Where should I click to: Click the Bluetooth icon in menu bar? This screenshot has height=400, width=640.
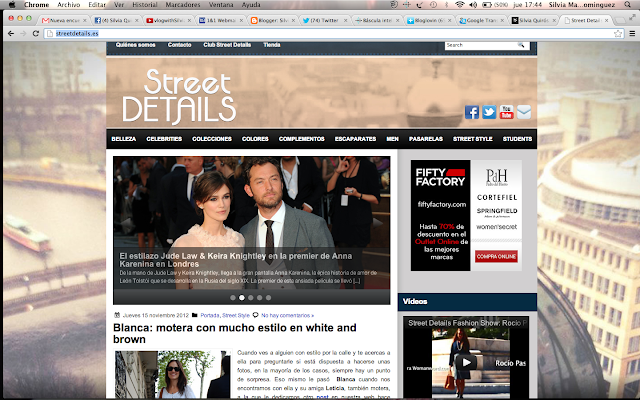coord(447,5)
